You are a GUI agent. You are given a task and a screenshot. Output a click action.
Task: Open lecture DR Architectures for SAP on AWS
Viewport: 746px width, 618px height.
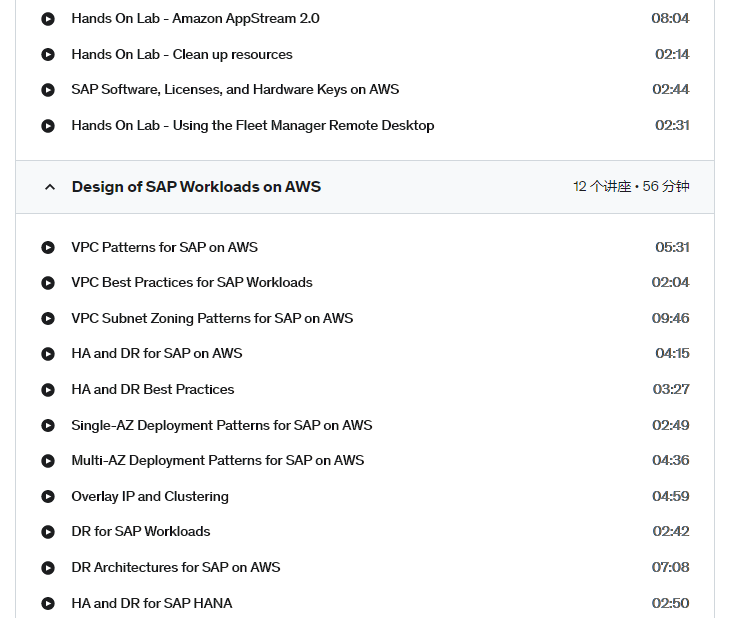[x=176, y=568]
